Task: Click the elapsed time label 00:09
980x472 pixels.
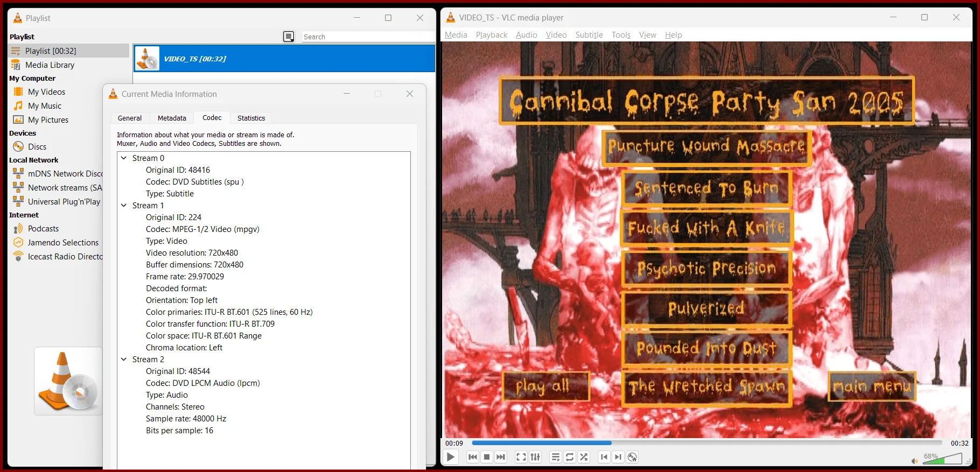Action: pyautogui.click(x=454, y=443)
